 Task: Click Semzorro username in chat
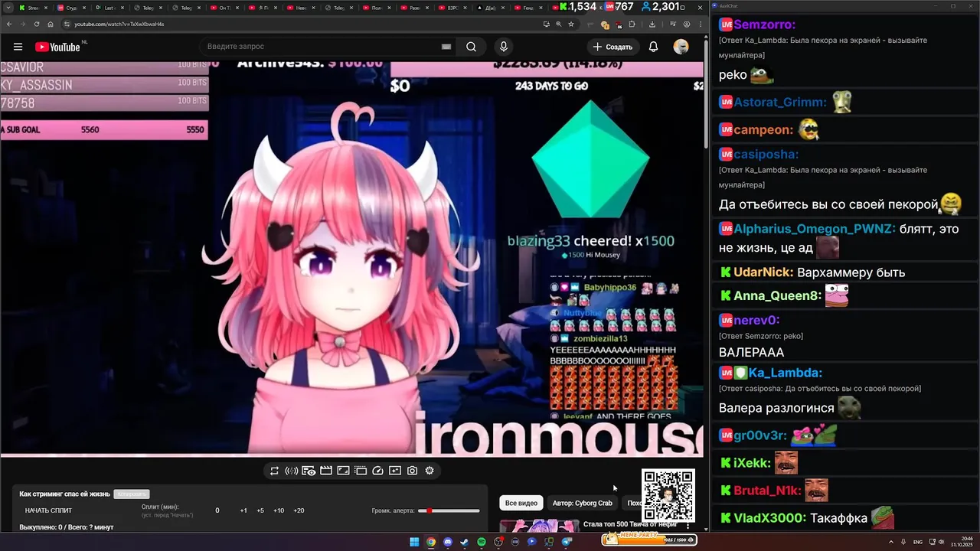pos(764,24)
